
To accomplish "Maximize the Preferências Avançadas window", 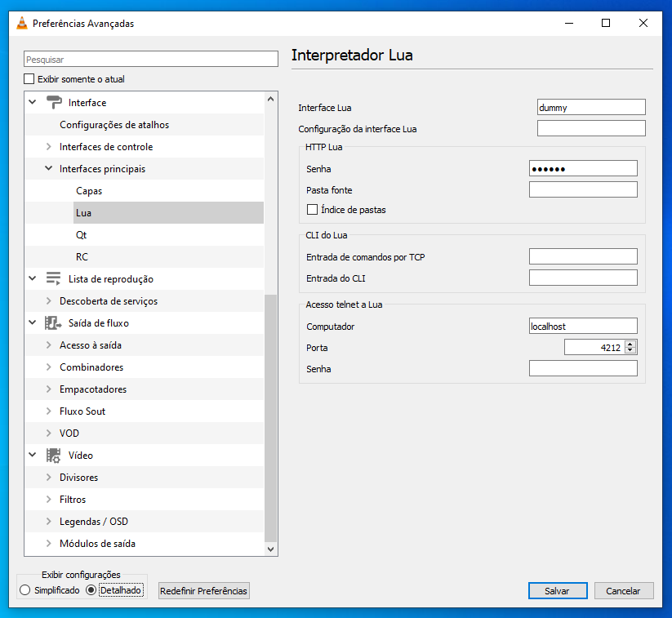I will point(606,23).
